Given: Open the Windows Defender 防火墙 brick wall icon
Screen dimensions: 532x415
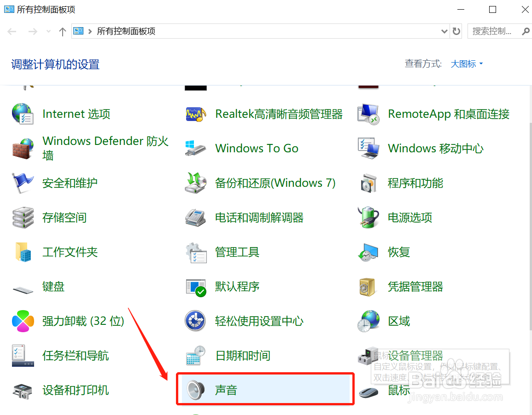Looking at the screenshot, I should coord(23,149).
